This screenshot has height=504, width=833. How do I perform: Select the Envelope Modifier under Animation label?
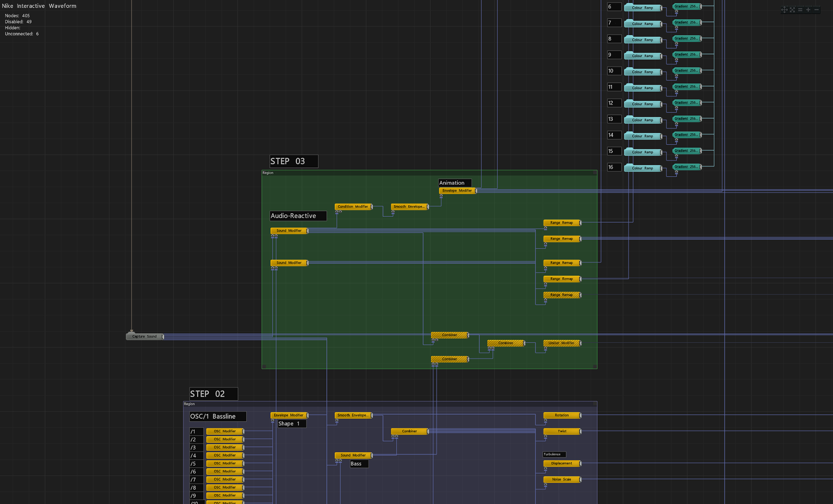click(x=457, y=191)
